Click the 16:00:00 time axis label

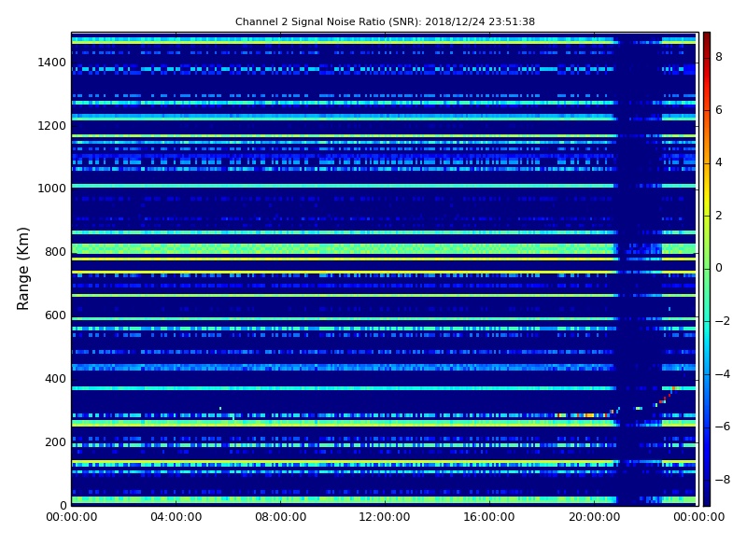(489, 517)
